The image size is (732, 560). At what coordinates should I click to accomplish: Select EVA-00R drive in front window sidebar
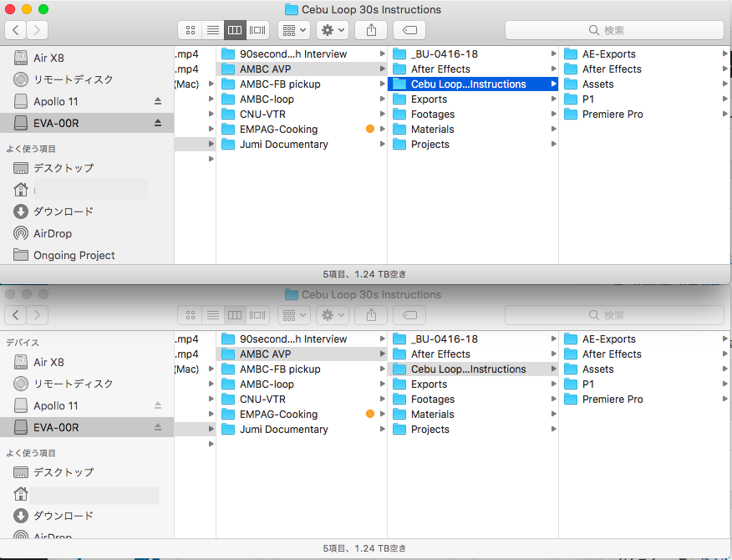(87, 124)
